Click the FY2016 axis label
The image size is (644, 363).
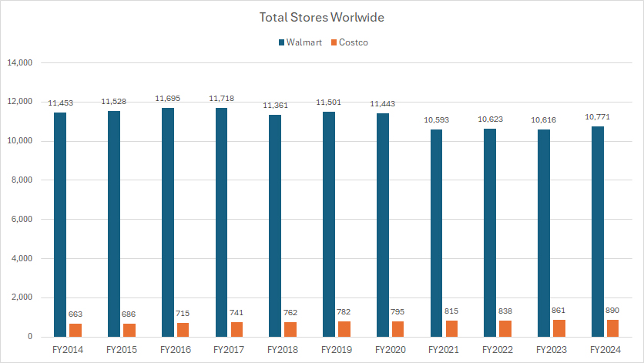pyautogui.click(x=176, y=350)
